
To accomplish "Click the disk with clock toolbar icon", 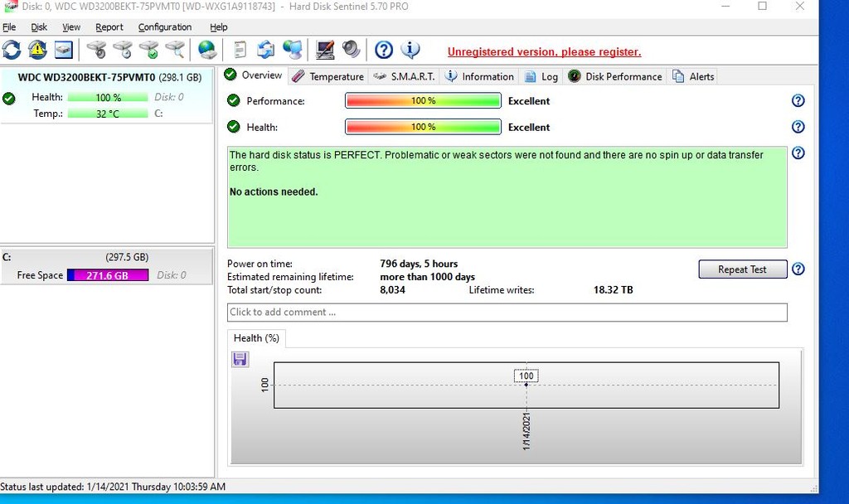I will (123, 50).
